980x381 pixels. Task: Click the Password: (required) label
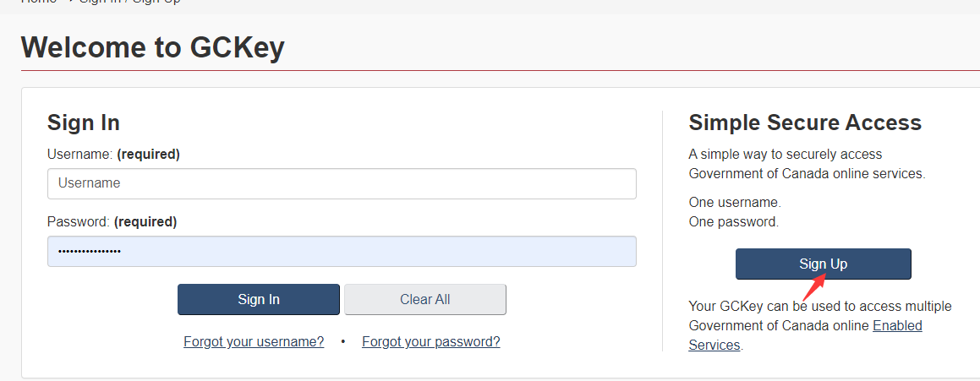(112, 221)
